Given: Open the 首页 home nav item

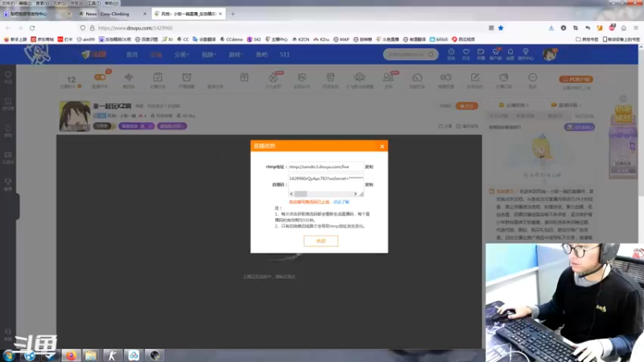Looking at the screenshot, I should 132,55.
